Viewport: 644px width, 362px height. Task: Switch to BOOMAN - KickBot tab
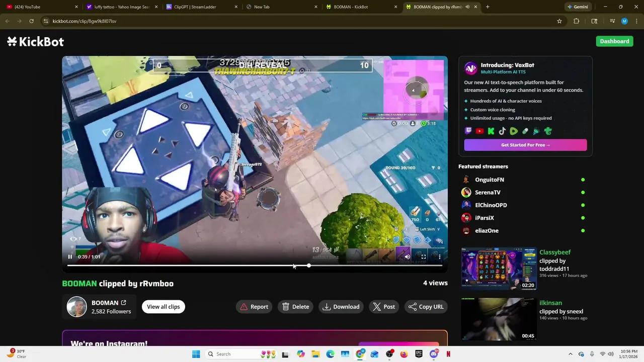click(362, 7)
